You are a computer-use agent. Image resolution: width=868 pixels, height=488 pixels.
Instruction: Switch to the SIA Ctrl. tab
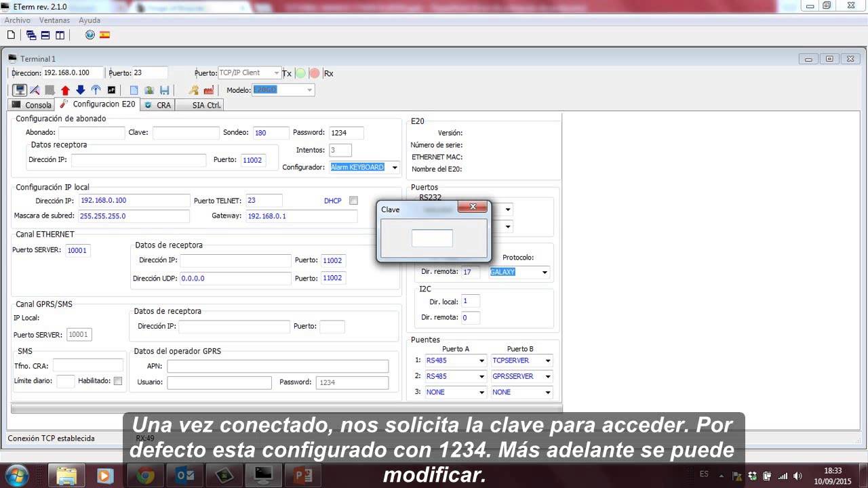199,105
